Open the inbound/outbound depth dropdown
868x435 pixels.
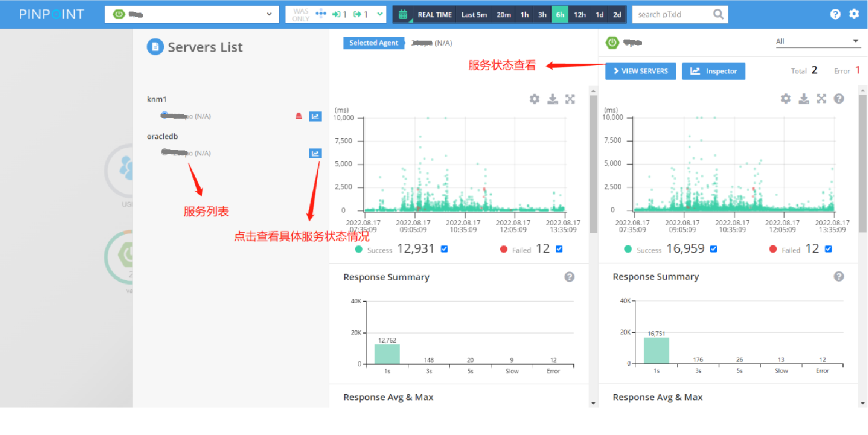click(x=380, y=14)
